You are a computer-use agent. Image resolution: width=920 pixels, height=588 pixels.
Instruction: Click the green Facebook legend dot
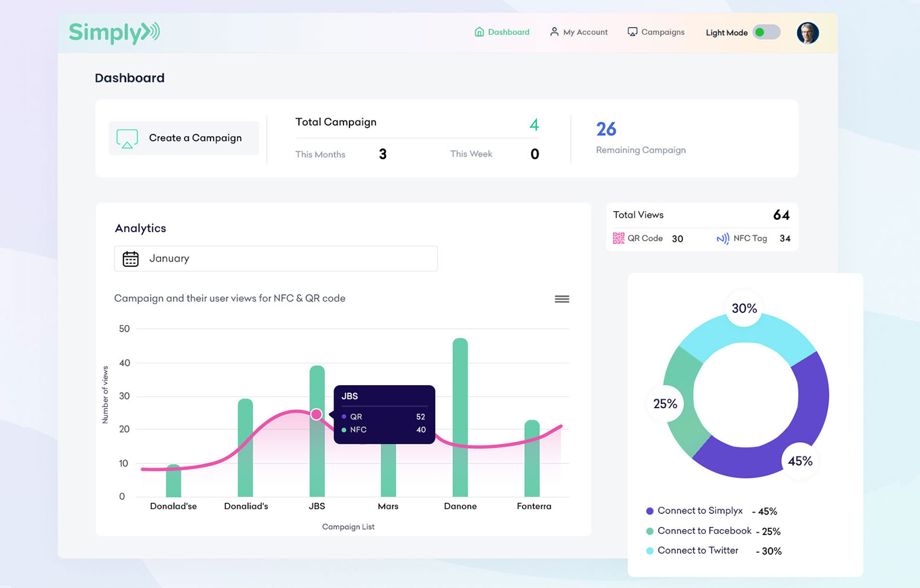click(x=650, y=531)
